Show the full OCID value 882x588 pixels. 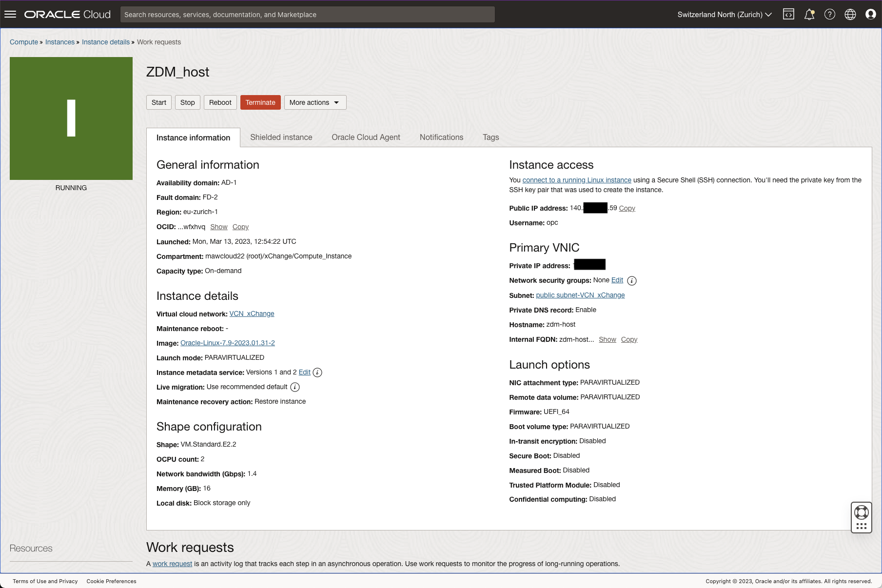(218, 227)
